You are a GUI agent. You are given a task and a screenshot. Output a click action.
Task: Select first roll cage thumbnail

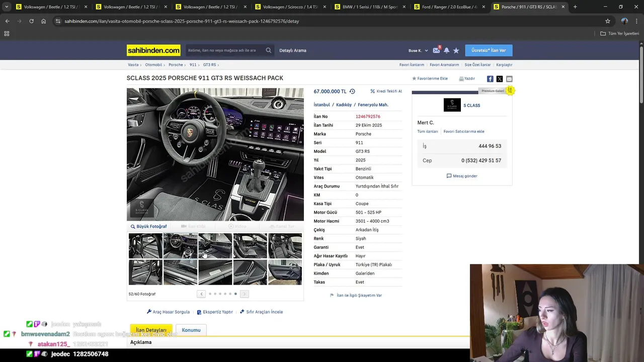[x=145, y=246]
